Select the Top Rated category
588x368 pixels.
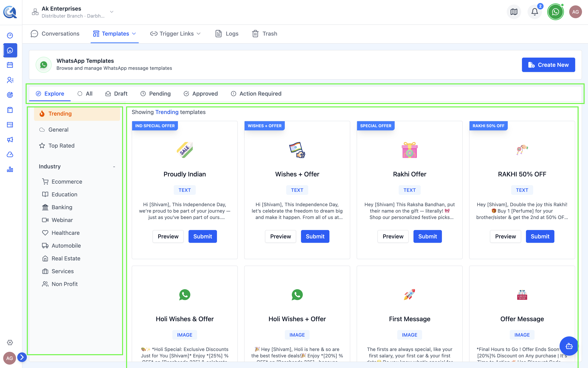[77, 146]
